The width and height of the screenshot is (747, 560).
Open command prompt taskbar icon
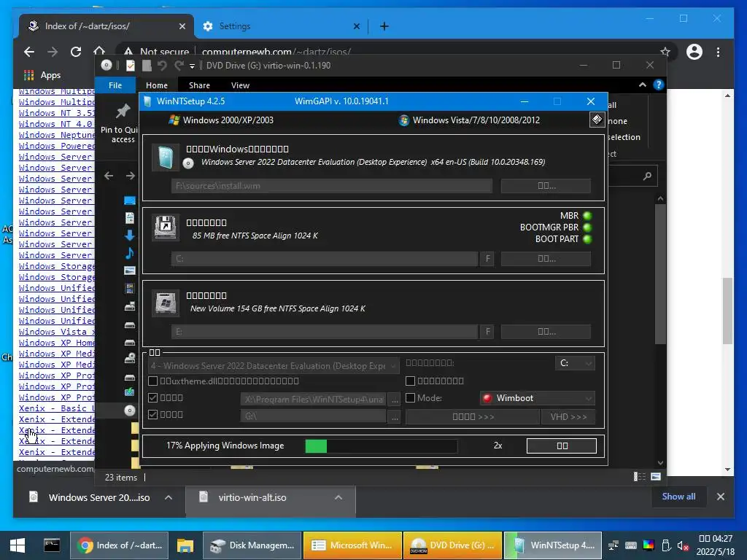[52, 545]
